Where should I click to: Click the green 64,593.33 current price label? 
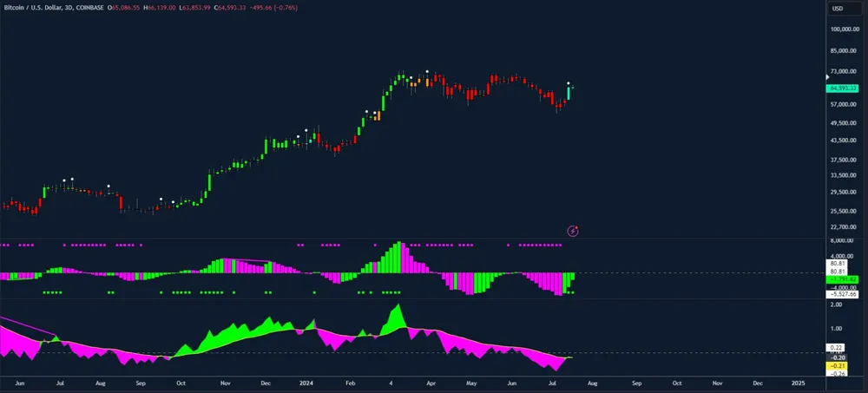click(843, 88)
